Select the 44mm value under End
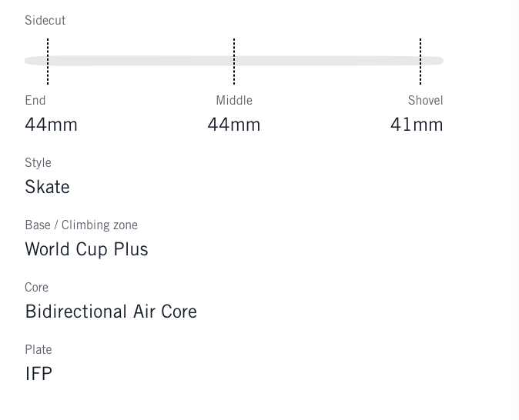This screenshot has width=519, height=420. click(51, 125)
